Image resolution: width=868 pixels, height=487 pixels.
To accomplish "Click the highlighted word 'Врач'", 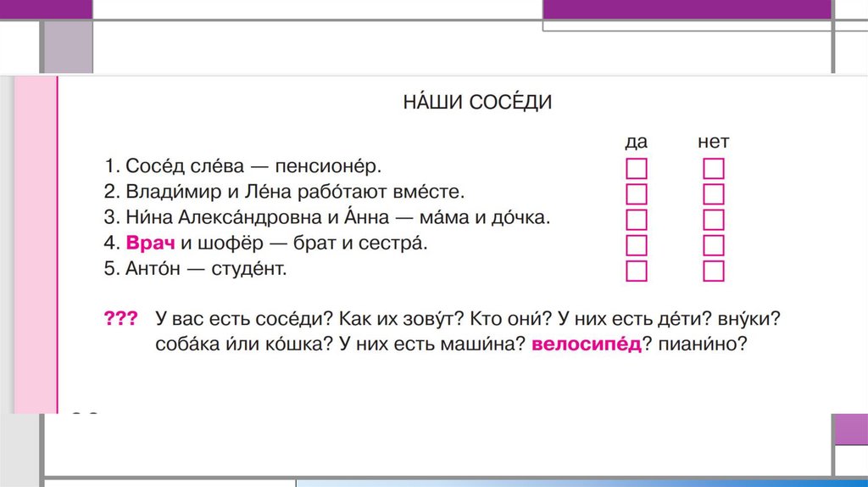I will tap(151, 243).
